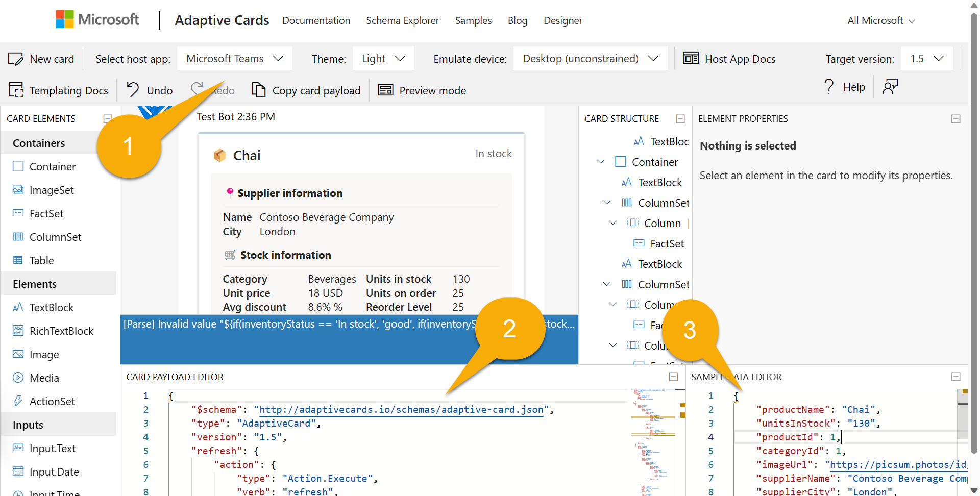
Task: Open the host app dropdown (Microsoft Teams)
Action: [x=235, y=59]
